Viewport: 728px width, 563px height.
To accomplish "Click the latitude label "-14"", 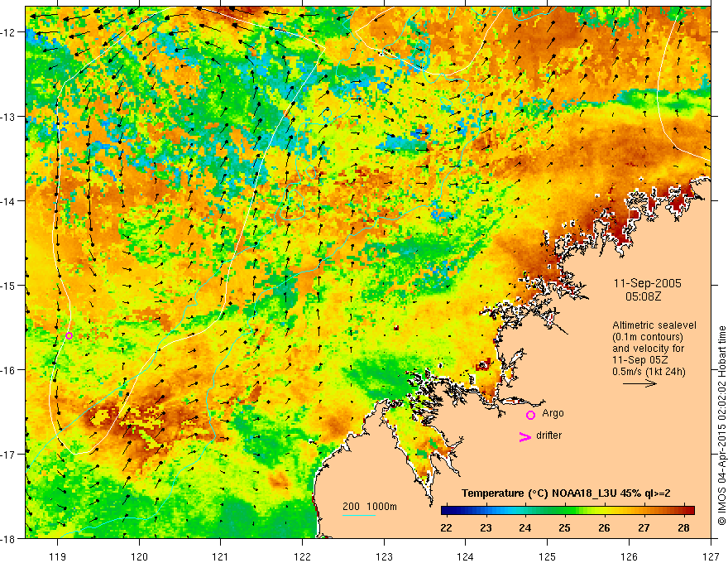I will pos(8,201).
